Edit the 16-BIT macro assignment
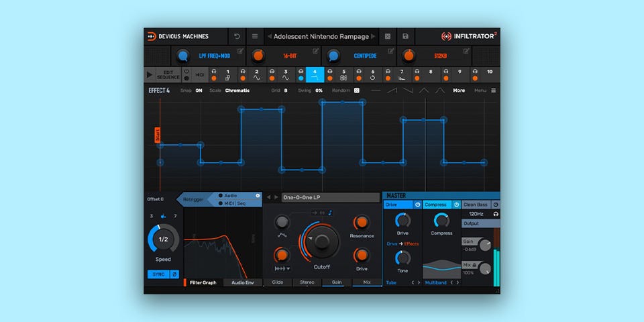644x322 pixels. click(x=315, y=51)
